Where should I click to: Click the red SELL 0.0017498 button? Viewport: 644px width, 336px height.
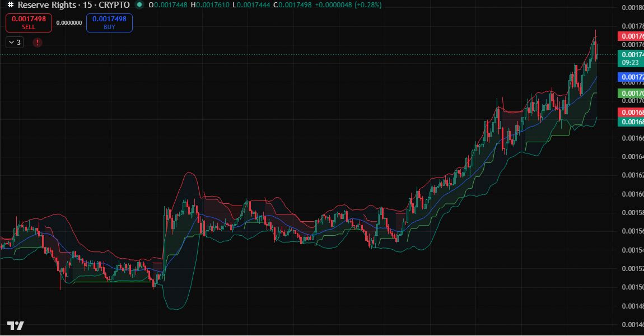[x=29, y=22]
